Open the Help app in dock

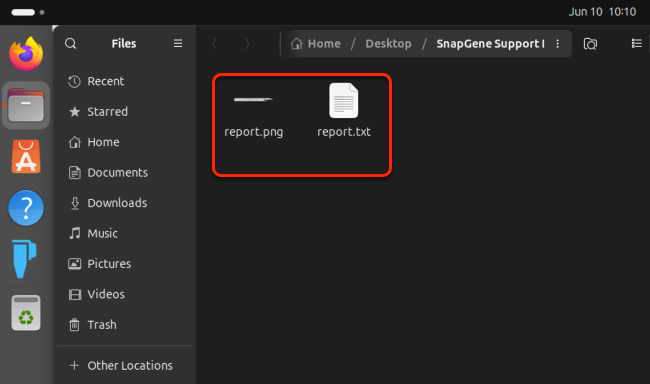(x=26, y=208)
